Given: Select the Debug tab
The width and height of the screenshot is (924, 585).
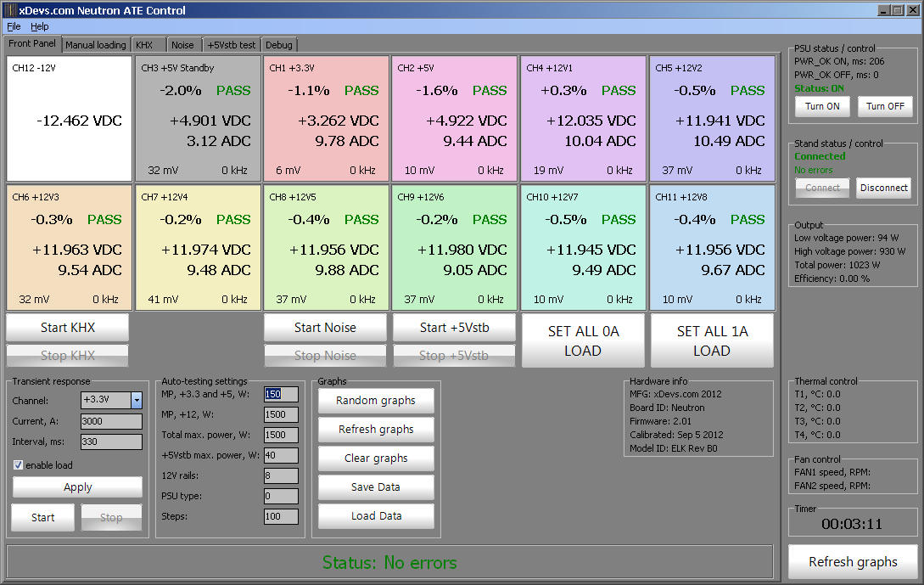Looking at the screenshot, I should 279,45.
